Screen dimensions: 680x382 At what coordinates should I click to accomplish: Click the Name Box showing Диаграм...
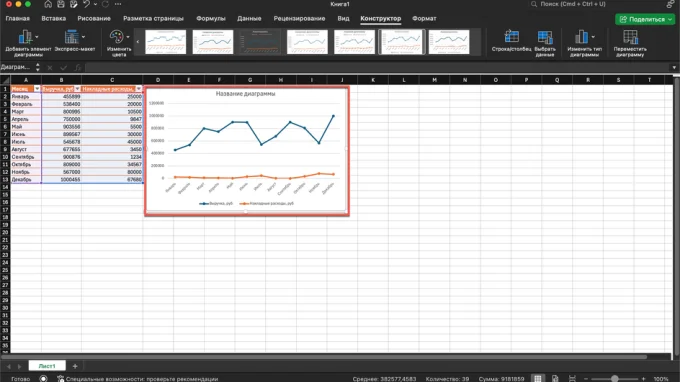coord(16,67)
